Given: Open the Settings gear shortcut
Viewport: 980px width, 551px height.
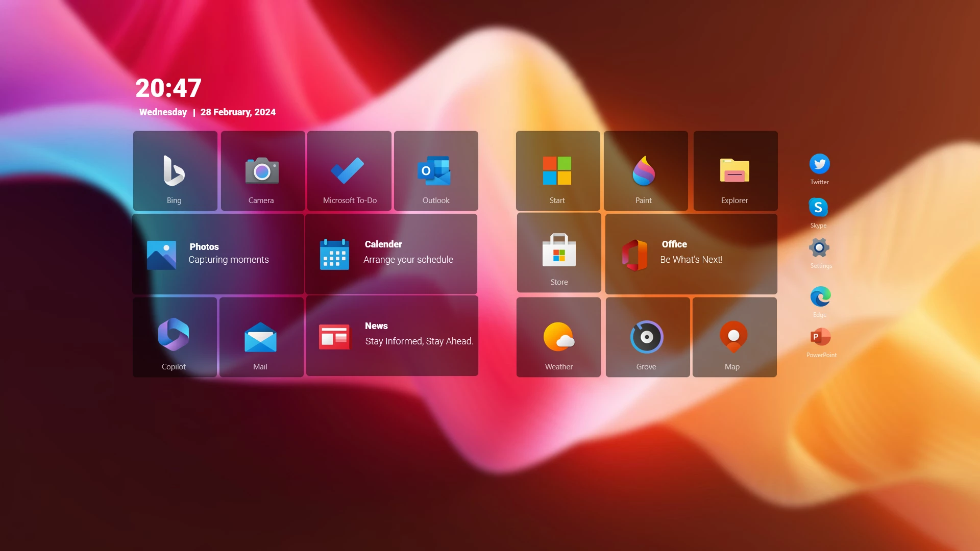Looking at the screenshot, I should tap(819, 248).
